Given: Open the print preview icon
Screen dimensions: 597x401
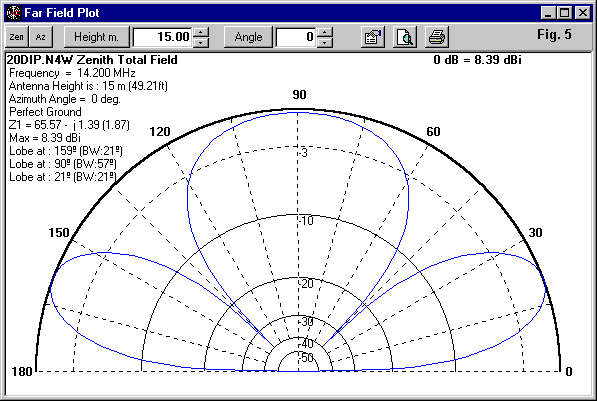Looking at the screenshot, I should pos(405,37).
